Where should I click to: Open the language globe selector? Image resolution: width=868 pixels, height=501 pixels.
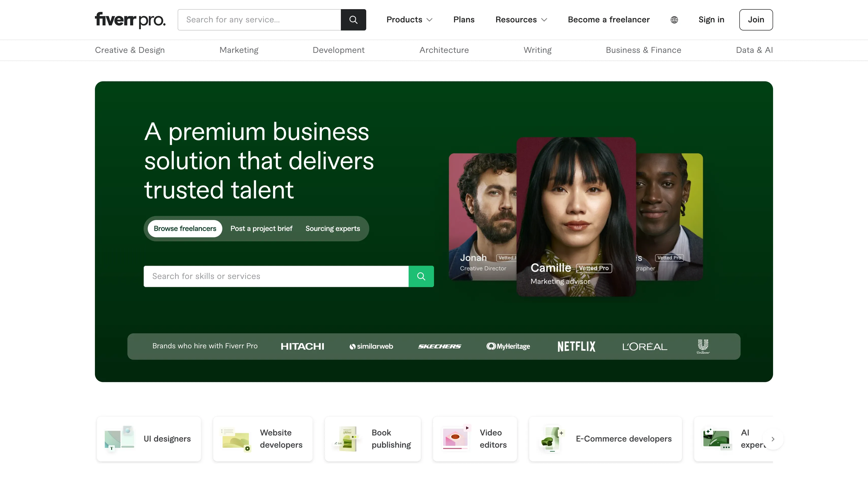[674, 20]
